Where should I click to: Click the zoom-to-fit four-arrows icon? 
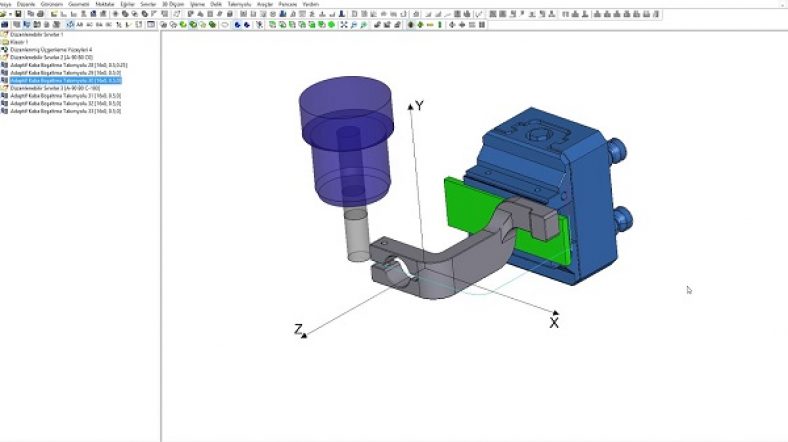[x=344, y=25]
